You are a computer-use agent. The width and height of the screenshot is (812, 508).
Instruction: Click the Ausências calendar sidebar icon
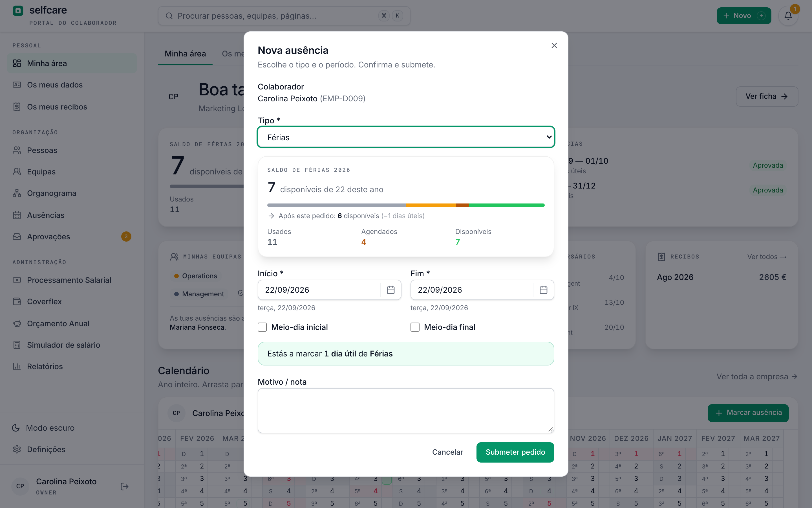[x=17, y=215]
